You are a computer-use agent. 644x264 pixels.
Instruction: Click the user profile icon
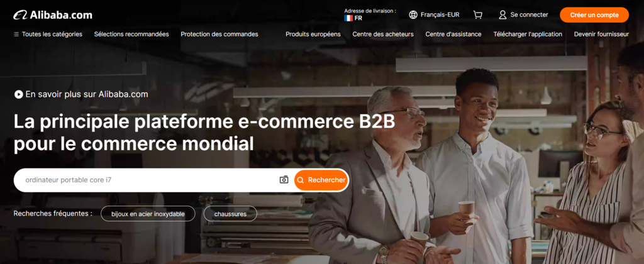(502, 15)
